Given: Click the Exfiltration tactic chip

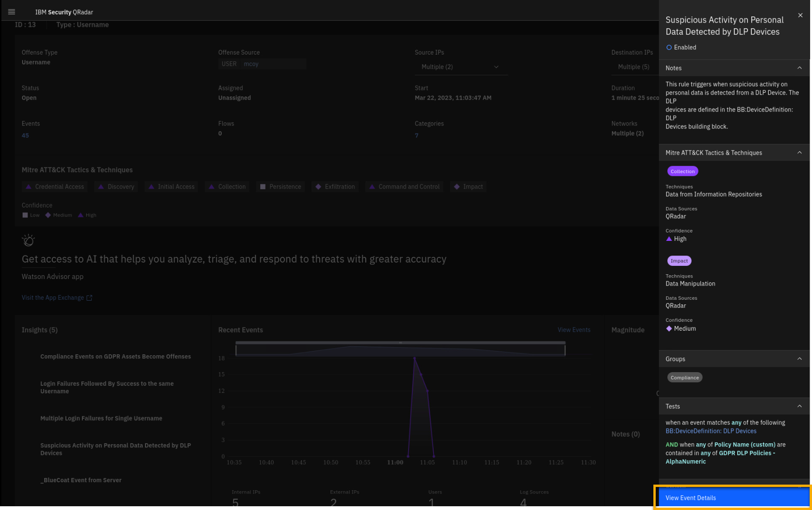Looking at the screenshot, I should [335, 187].
